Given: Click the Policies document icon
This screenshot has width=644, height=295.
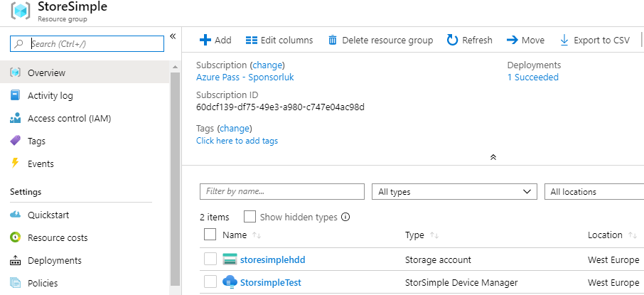Looking at the screenshot, I should tap(15, 283).
